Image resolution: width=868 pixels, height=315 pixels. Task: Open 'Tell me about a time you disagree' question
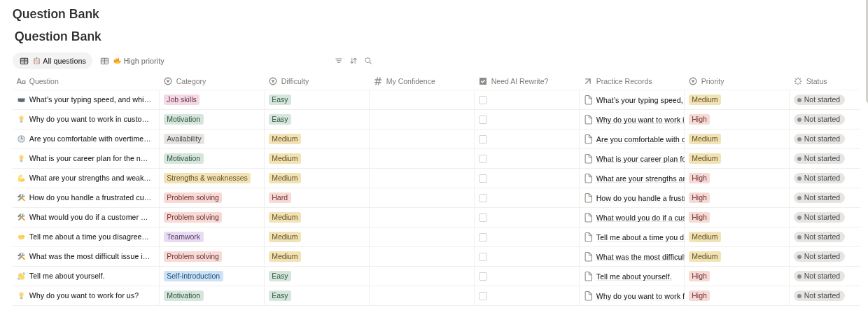(90, 237)
